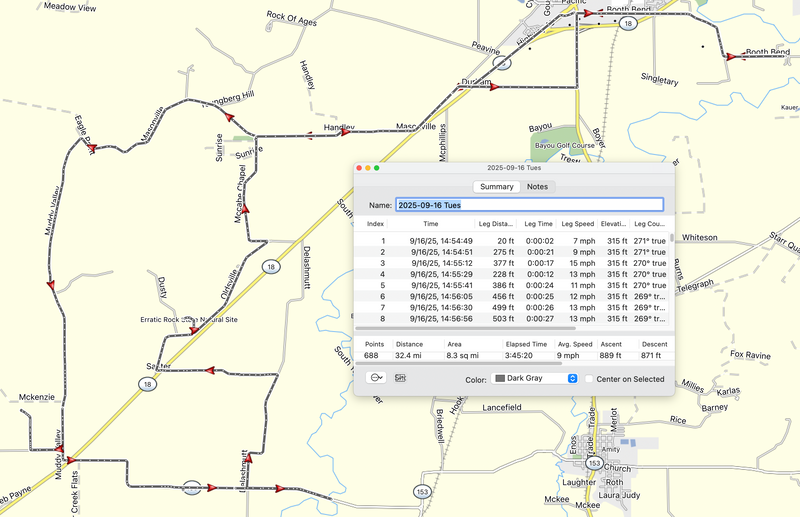
Task: Enable the Center on Selected checkbox
Action: 588,379
